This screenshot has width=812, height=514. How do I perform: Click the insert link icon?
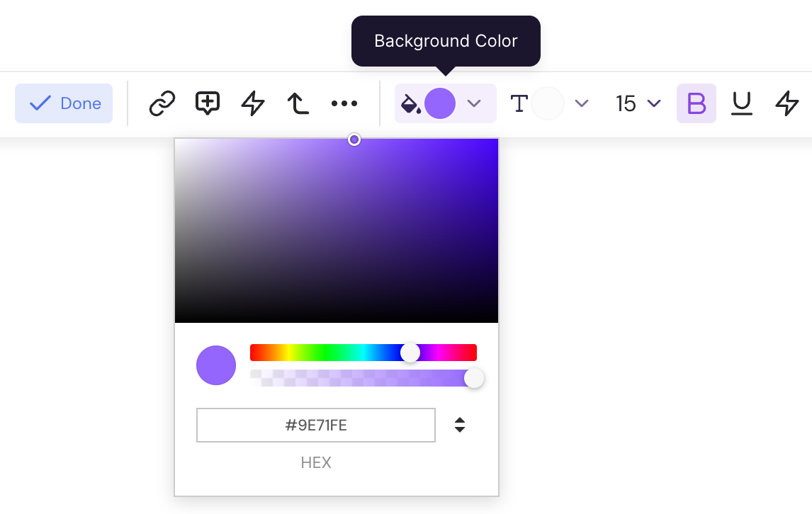tap(161, 103)
